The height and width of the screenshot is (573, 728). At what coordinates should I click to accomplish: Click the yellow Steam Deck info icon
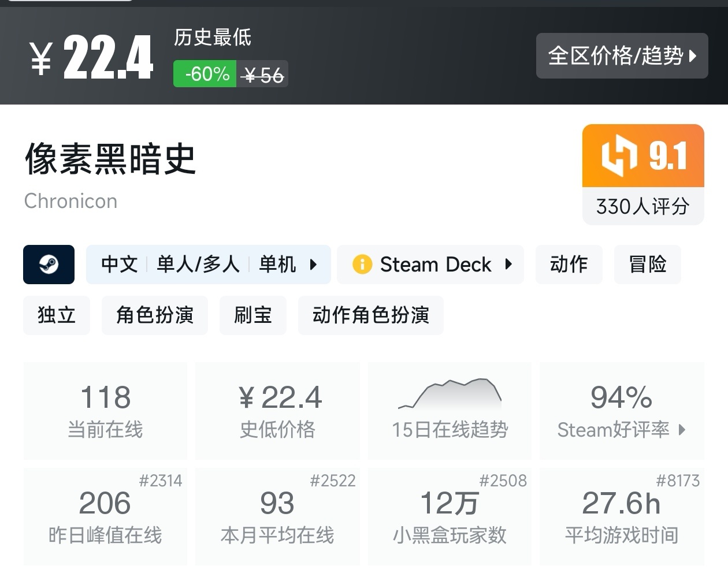(x=362, y=265)
